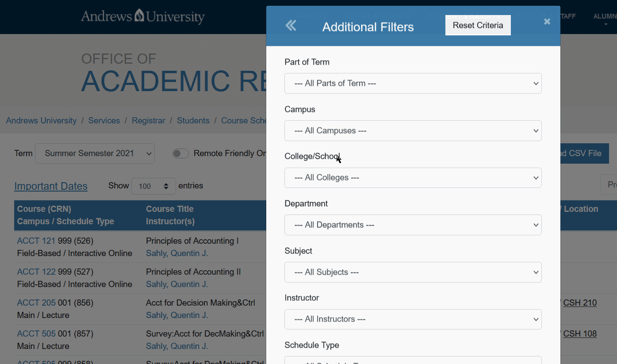Click the Download CSV File button
The width and height of the screenshot is (617, 364).
tap(584, 153)
